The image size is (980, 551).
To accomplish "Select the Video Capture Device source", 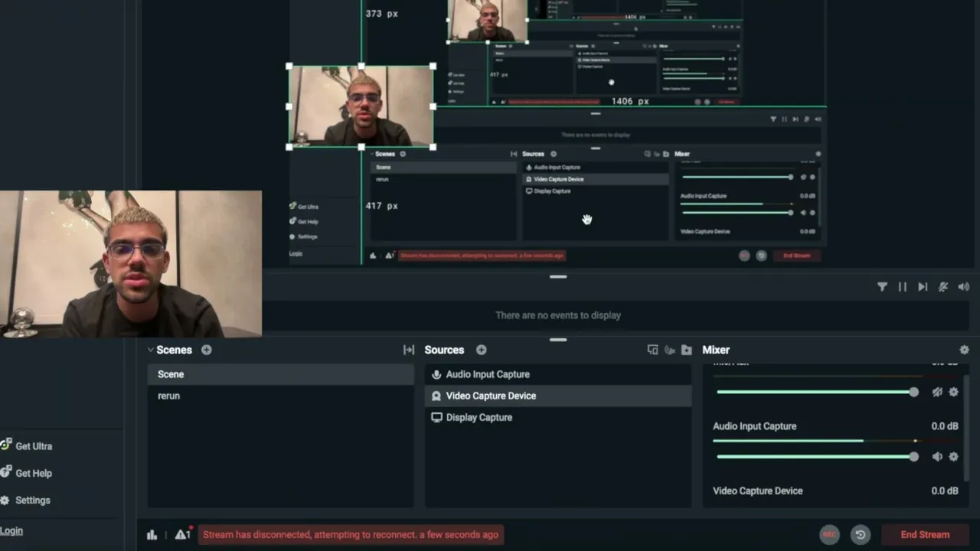I will click(x=558, y=396).
